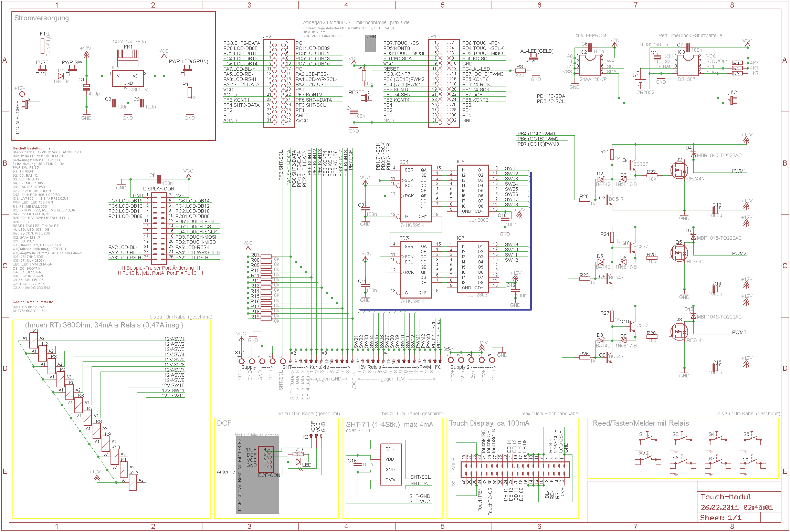
Task: Click the date 26.02.2011 02:45:01
Action: coord(737,507)
